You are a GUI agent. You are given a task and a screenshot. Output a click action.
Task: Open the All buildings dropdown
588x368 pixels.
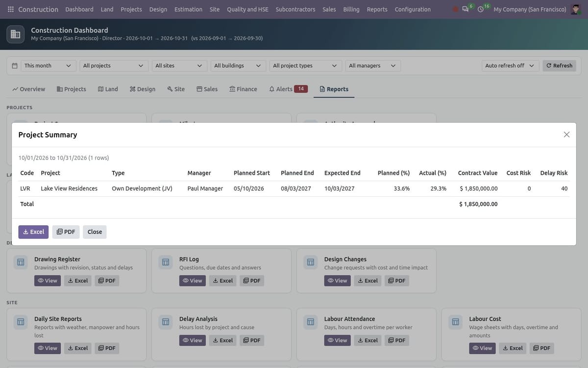(239, 66)
